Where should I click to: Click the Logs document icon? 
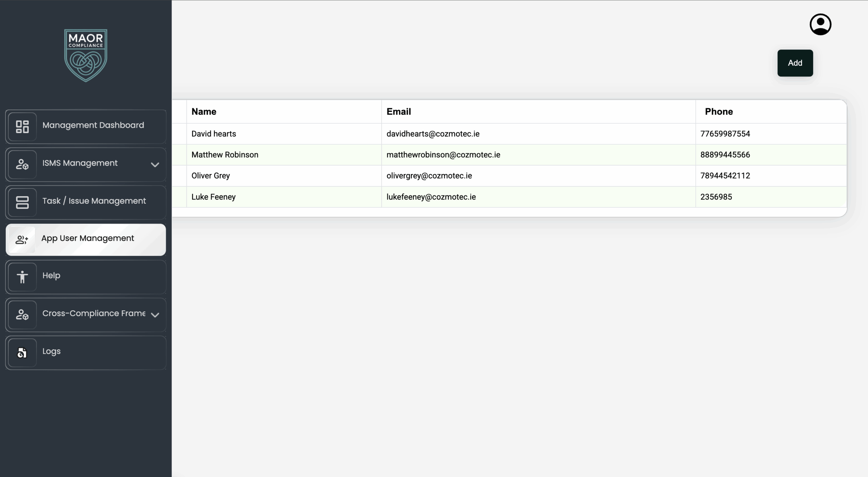(x=22, y=353)
